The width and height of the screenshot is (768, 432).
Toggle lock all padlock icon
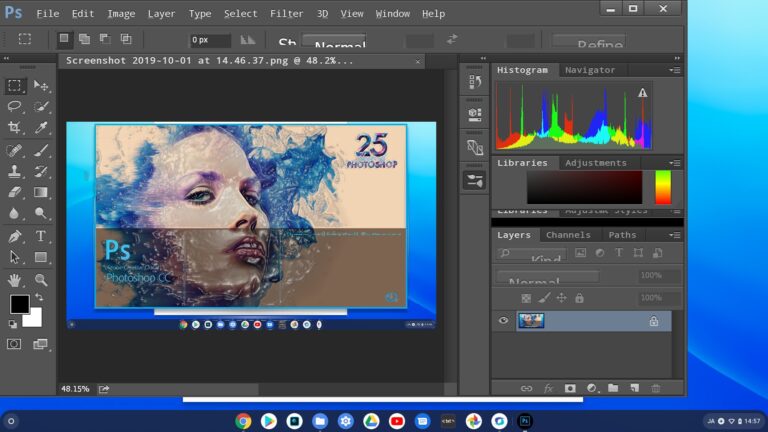pos(579,298)
